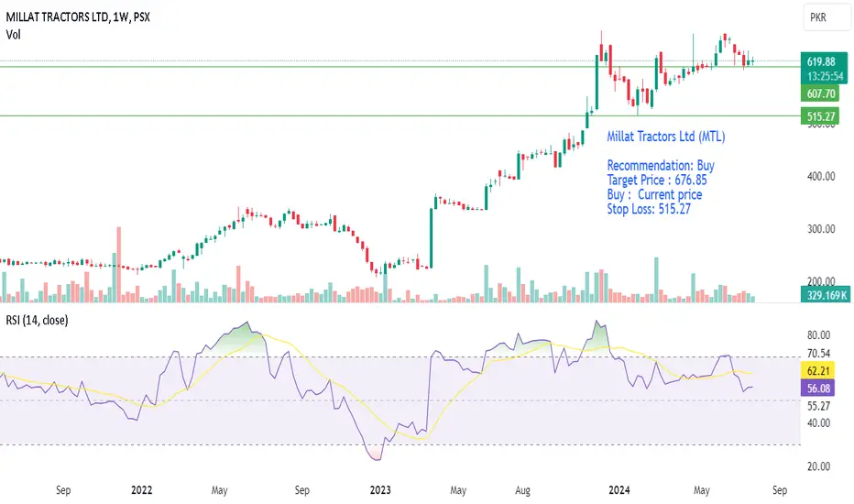Click the 329.169K volume value label
The image size is (854, 504).
827,295
